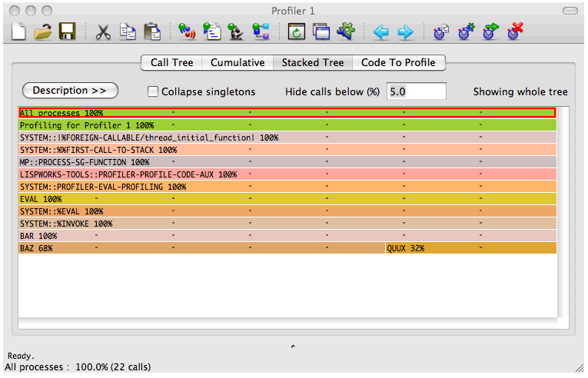Select the BAZ 68% bar
588x378 pixels.
click(x=201, y=248)
